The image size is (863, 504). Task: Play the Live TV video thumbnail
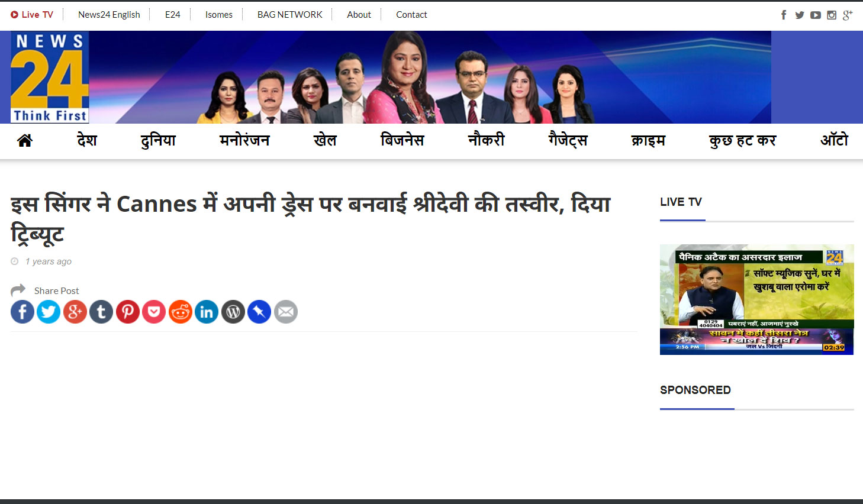756,299
